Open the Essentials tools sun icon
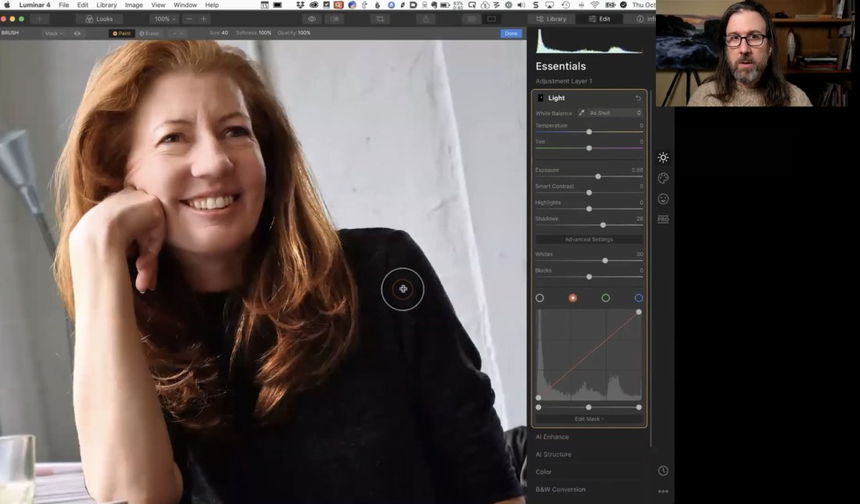860x504 pixels. click(663, 158)
